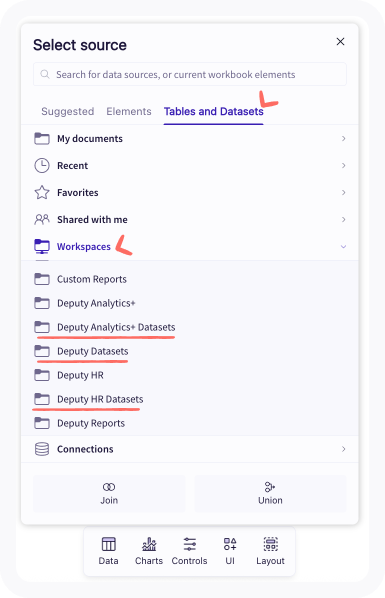The image size is (385, 598).
Task: Switch to the Suggested tab
Action: click(x=68, y=111)
